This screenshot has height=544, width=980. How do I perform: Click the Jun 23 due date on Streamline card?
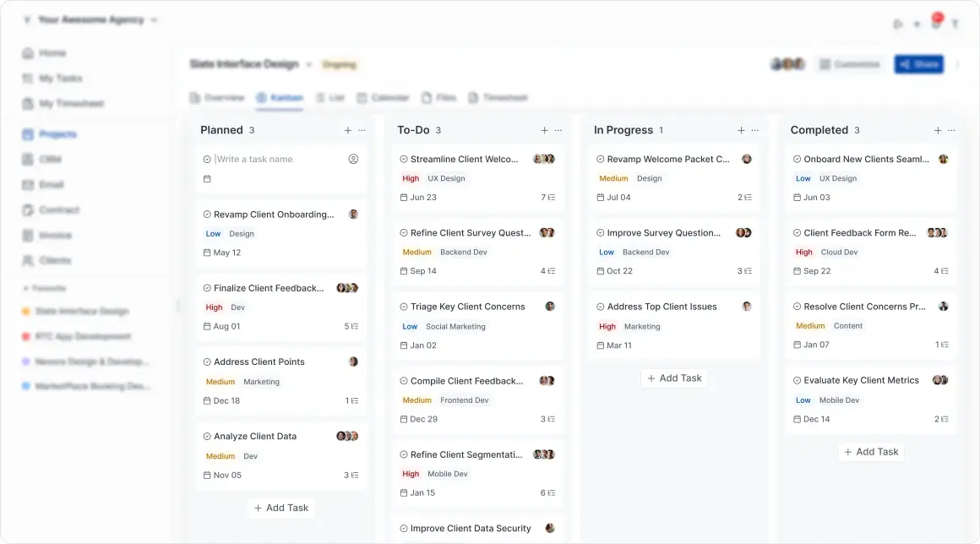click(x=418, y=198)
